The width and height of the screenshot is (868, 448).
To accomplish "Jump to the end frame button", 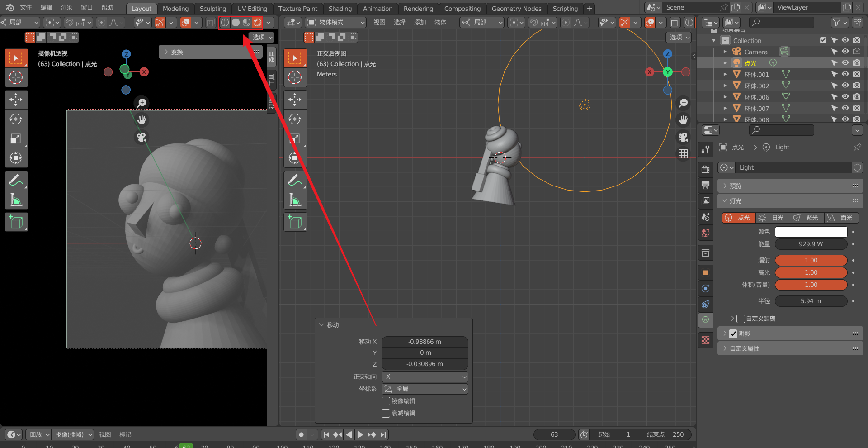I will click(x=383, y=434).
